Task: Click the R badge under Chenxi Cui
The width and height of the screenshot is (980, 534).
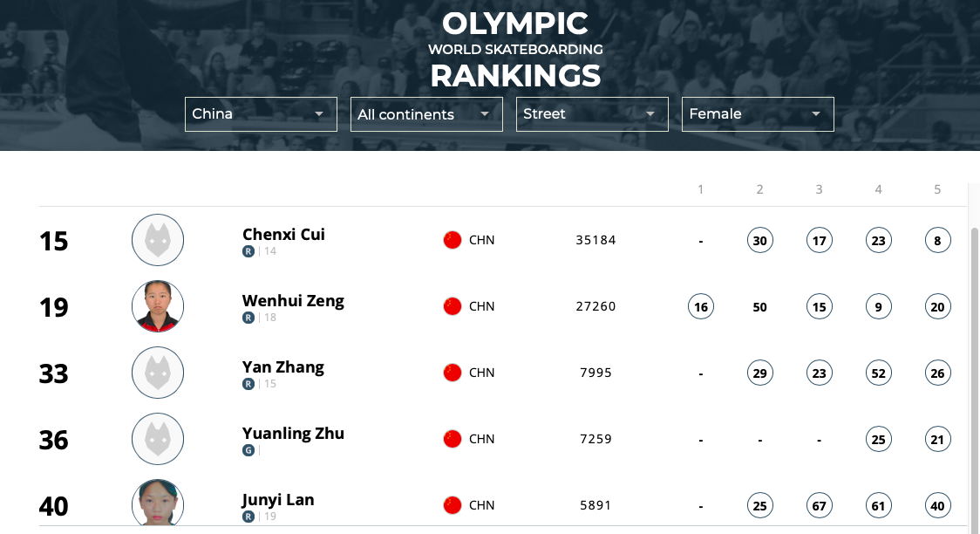Action: 248,251
